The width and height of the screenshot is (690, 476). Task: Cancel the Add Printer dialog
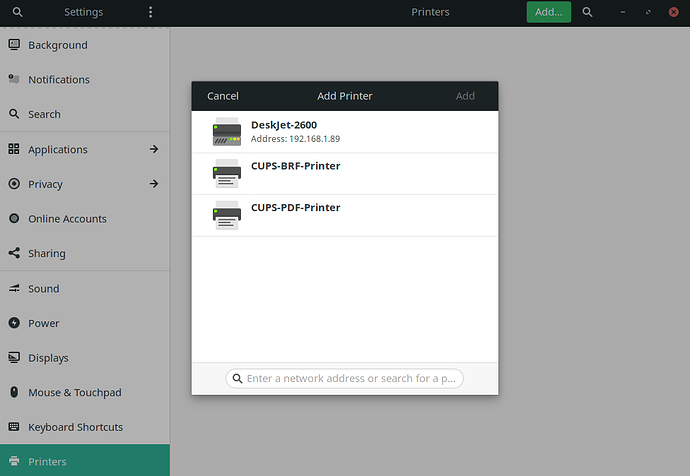[223, 96]
